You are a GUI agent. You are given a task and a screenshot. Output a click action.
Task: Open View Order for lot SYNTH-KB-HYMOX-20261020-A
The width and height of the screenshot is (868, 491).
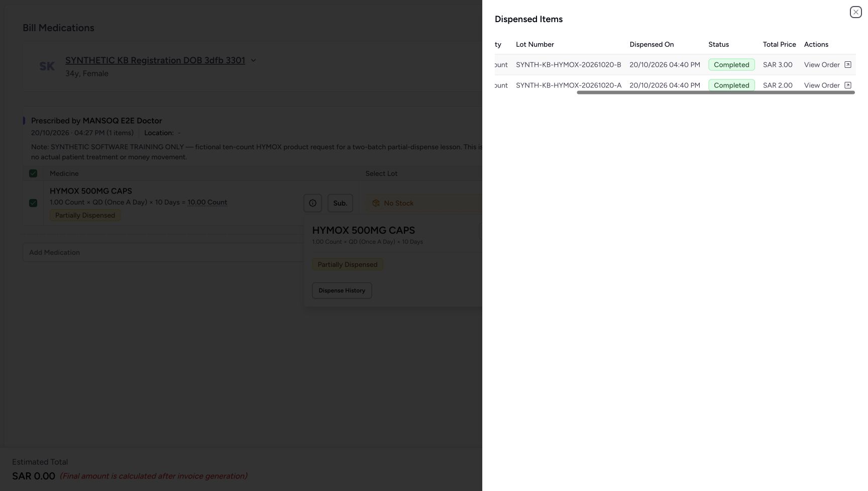(827, 85)
